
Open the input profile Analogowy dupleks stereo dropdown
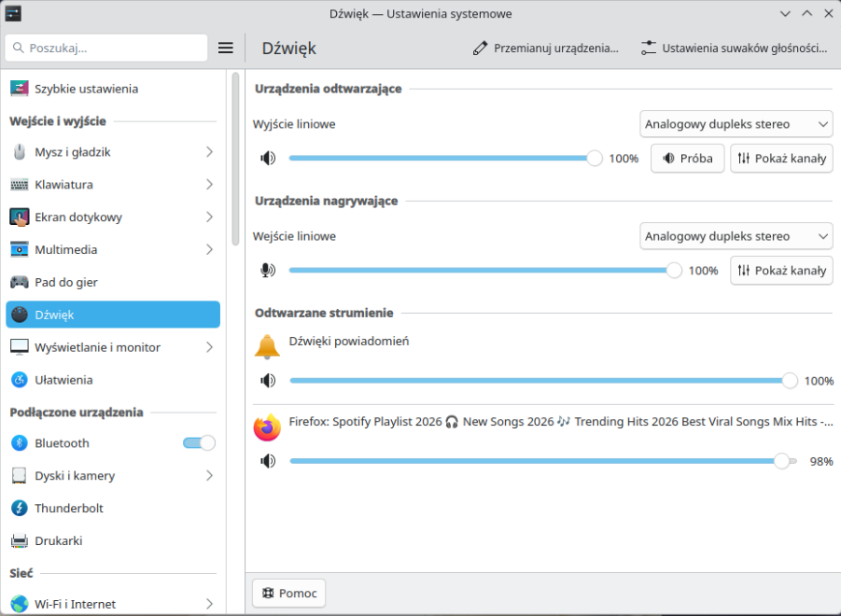[x=736, y=236]
